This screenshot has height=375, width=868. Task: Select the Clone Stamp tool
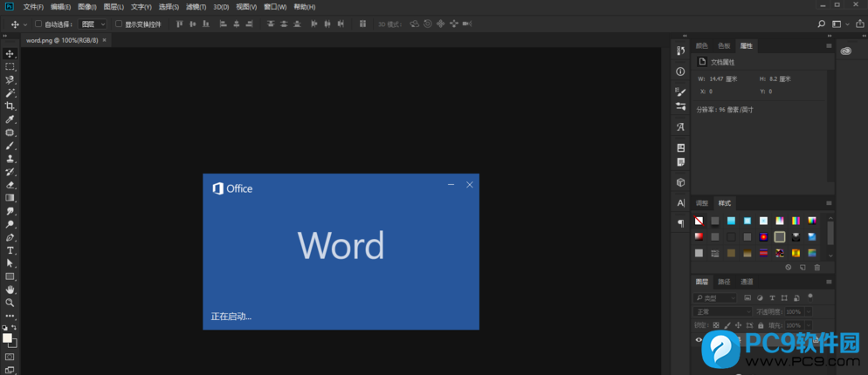point(10,159)
